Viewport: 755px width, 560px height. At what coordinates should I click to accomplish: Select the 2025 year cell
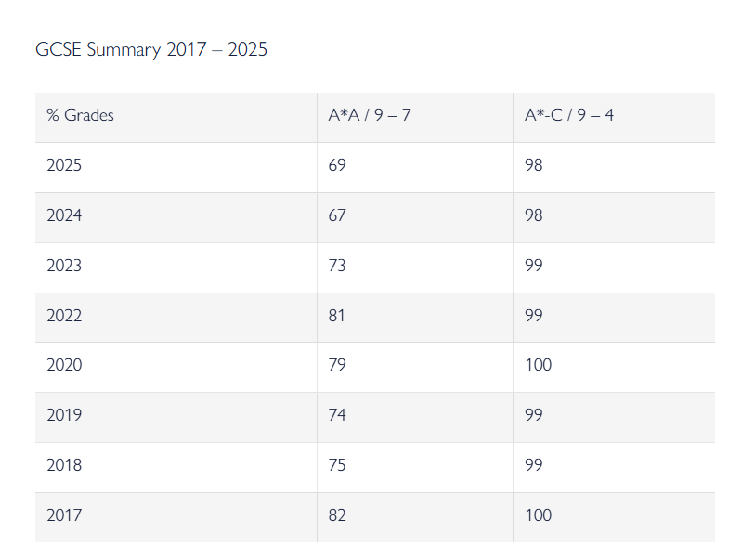point(64,166)
